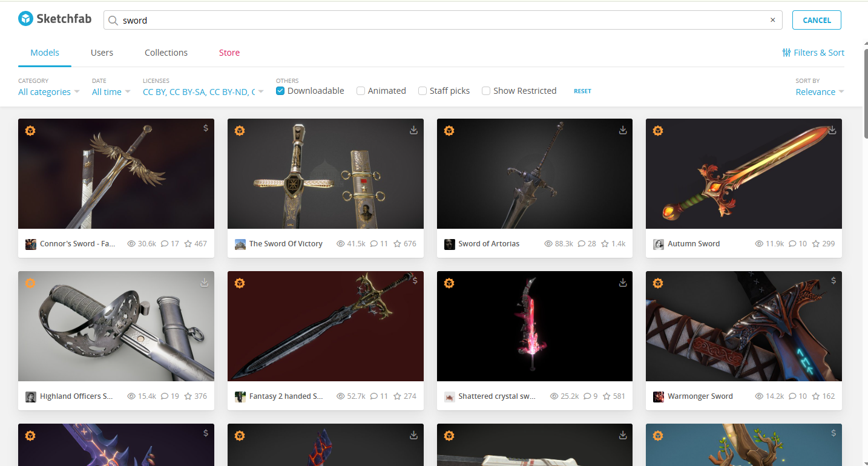Viewport: 868px width, 466px height.
Task: Click the search magnifier icon
Action: (x=113, y=20)
